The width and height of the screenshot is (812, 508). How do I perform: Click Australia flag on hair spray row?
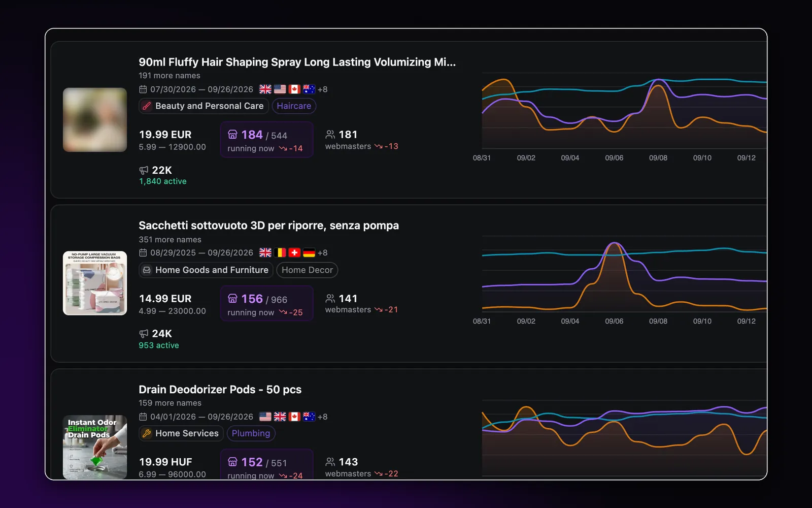(x=309, y=89)
